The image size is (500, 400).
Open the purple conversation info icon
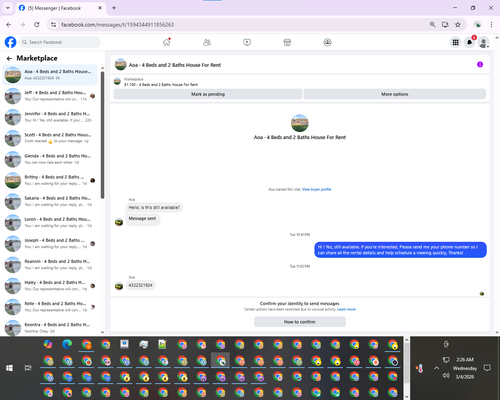pyautogui.click(x=480, y=65)
